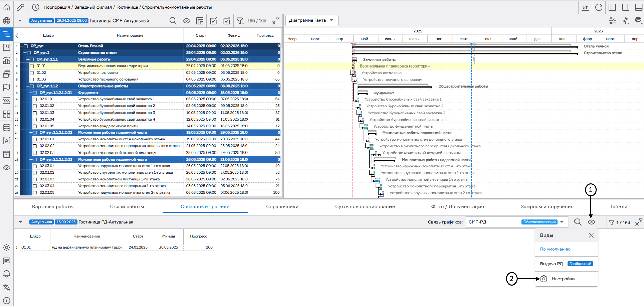Choose the Выдача РД view
This screenshot has width=644, height=306.
[x=551, y=264]
